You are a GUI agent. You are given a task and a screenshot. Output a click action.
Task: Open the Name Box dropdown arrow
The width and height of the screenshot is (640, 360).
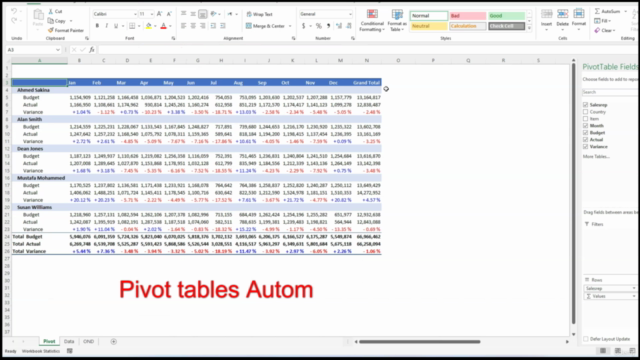(x=58, y=50)
